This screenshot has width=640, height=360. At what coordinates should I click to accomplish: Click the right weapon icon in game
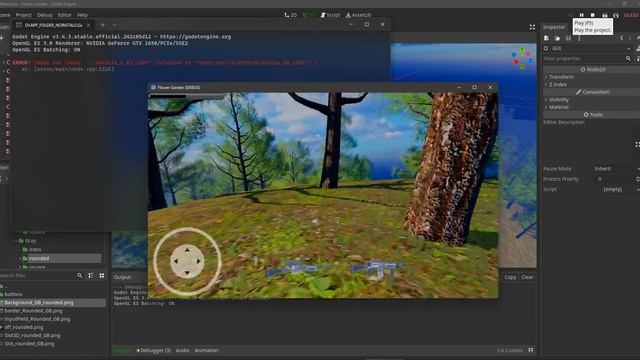click(x=378, y=269)
